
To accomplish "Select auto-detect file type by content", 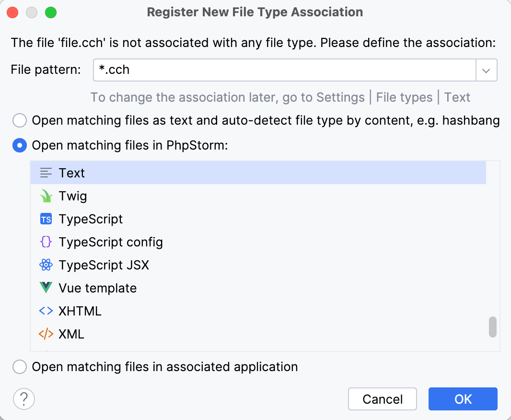I will pyautogui.click(x=19, y=120).
